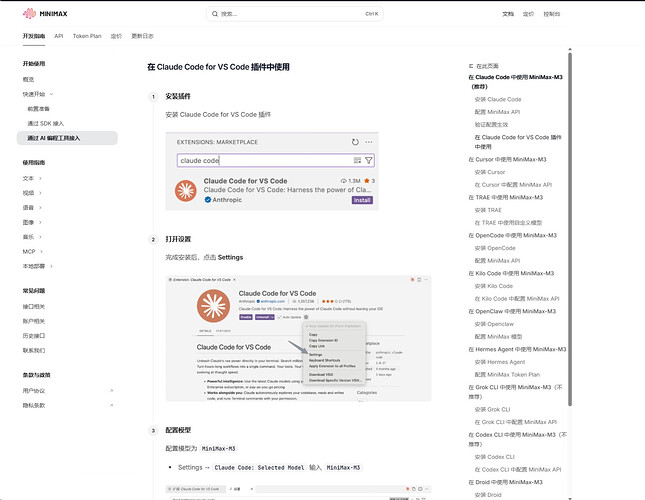Jump to 在 Kilo Code 中配置 MiniMax API

pos(517,299)
